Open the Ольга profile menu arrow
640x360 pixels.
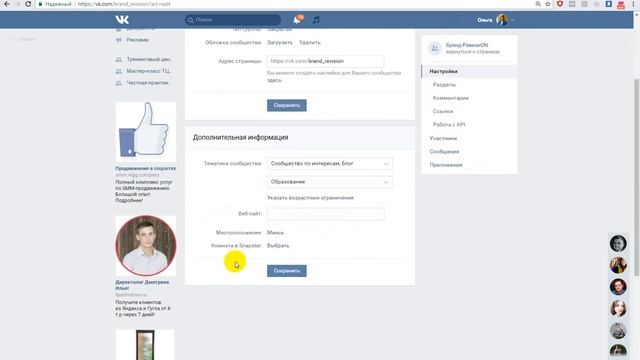click(513, 20)
